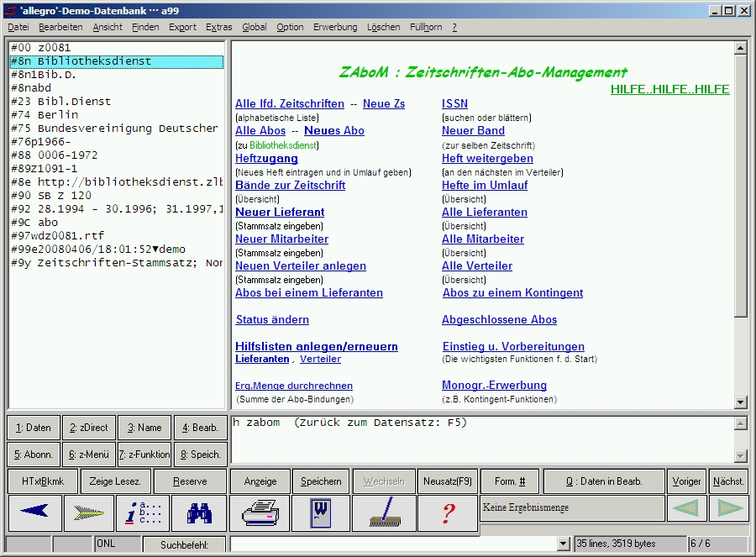Image resolution: width=756 pixels, height=557 pixels.
Task: Follow the Heftzugang link
Action: coord(266,158)
